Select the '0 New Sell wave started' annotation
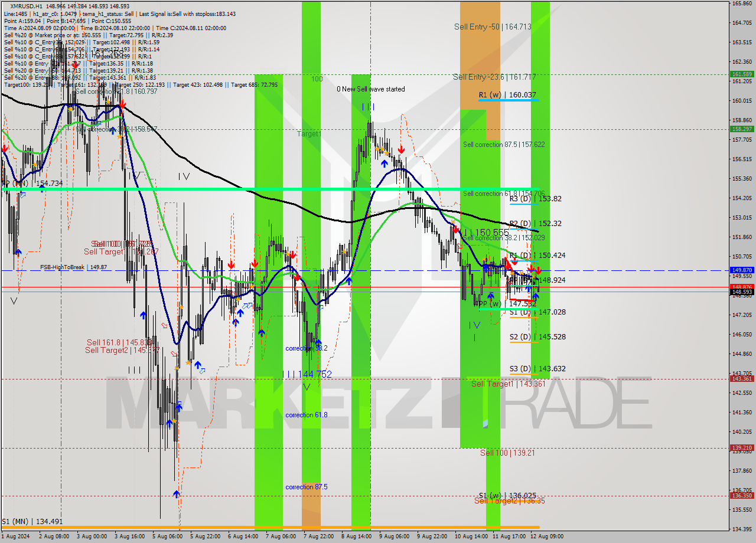The image size is (756, 543). click(371, 89)
